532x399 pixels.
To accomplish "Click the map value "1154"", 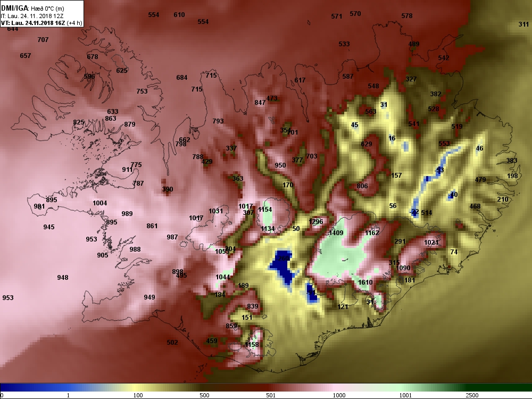I will tap(265, 210).
